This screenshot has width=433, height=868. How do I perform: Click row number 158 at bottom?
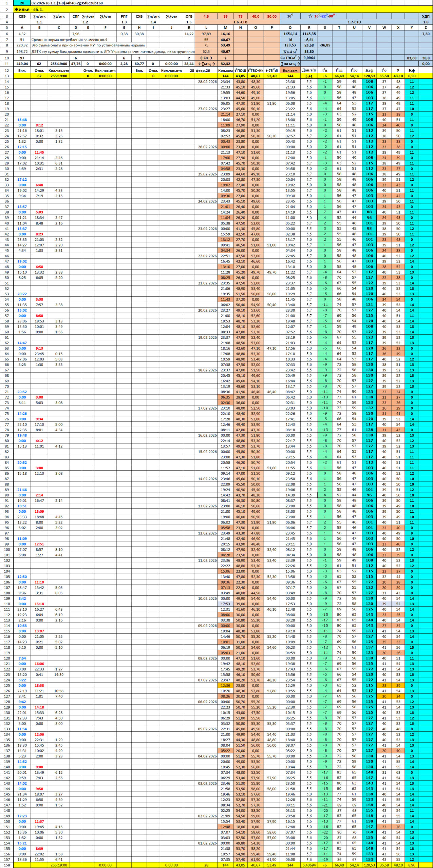(6, 865)
